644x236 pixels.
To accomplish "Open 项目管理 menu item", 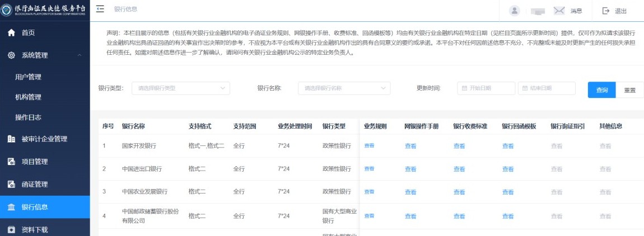I will pos(35,162).
